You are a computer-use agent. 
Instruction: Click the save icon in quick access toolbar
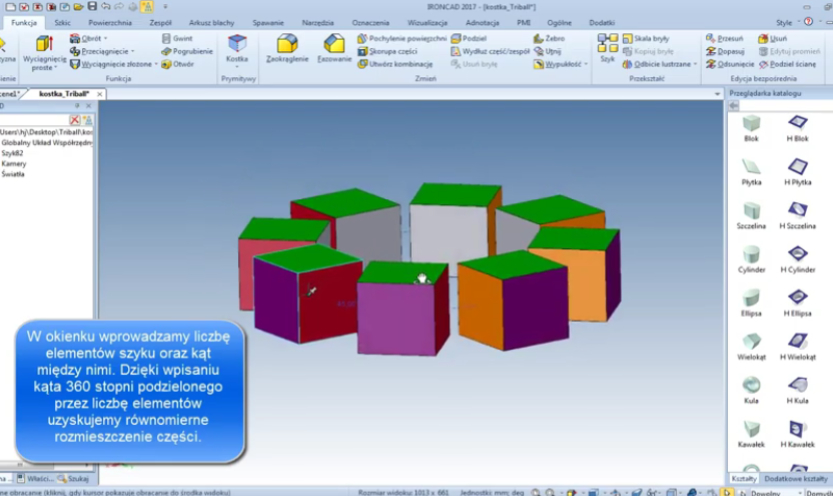(x=92, y=6)
